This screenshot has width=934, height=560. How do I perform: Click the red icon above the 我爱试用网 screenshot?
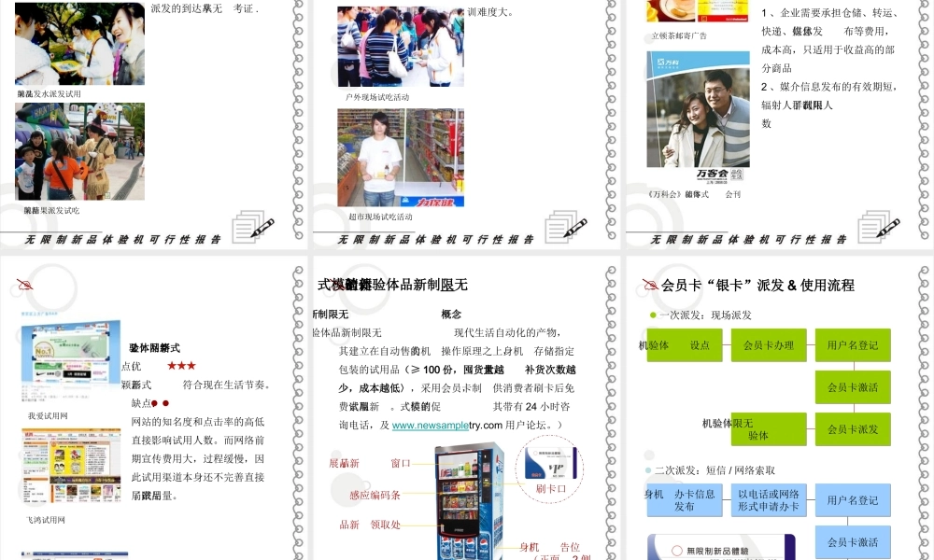tap(24, 285)
